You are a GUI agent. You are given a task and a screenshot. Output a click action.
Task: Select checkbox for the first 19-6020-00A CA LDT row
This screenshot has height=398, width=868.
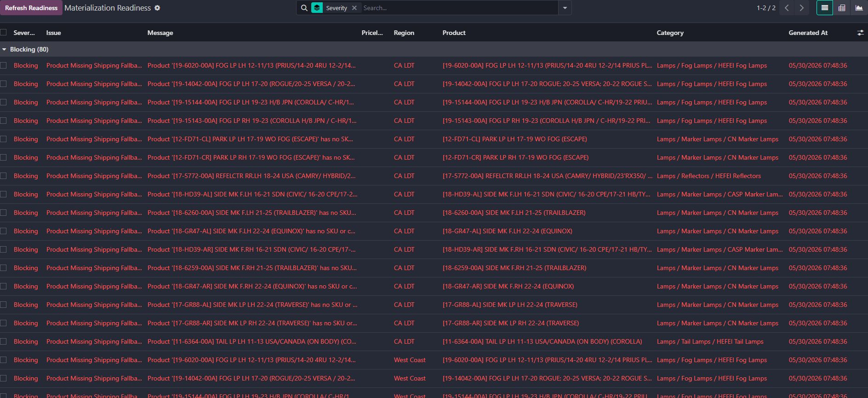click(3, 65)
